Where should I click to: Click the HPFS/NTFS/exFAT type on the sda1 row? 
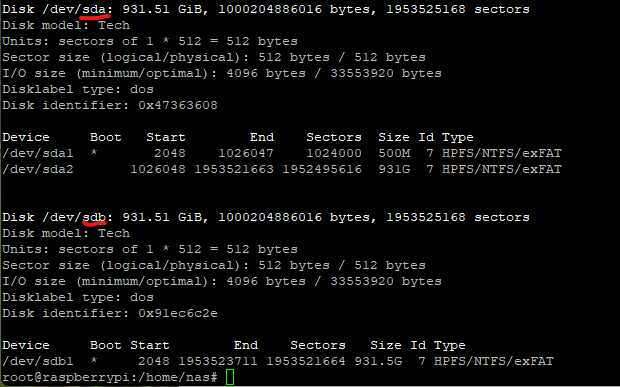pos(502,153)
